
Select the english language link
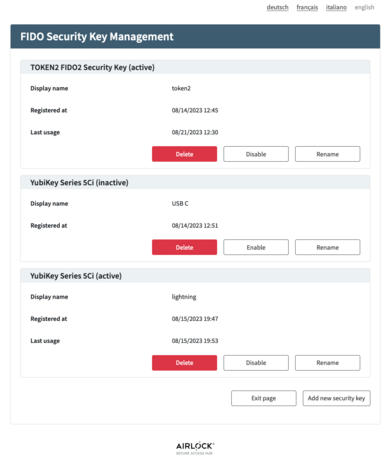pos(364,7)
